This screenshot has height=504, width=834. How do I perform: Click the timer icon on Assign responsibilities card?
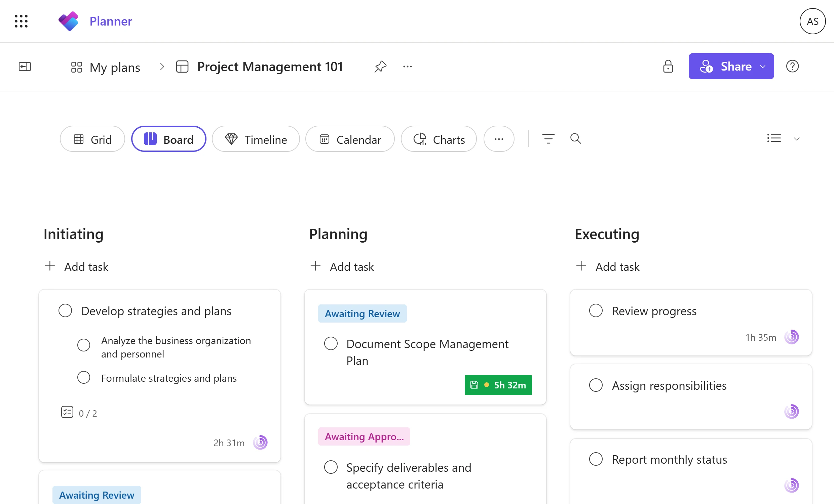pos(792,412)
